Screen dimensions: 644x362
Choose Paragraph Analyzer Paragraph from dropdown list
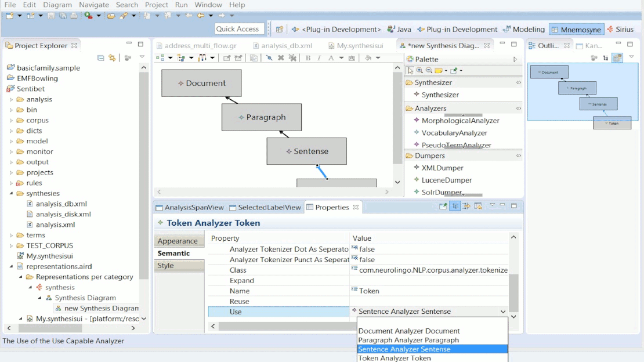coord(432,340)
